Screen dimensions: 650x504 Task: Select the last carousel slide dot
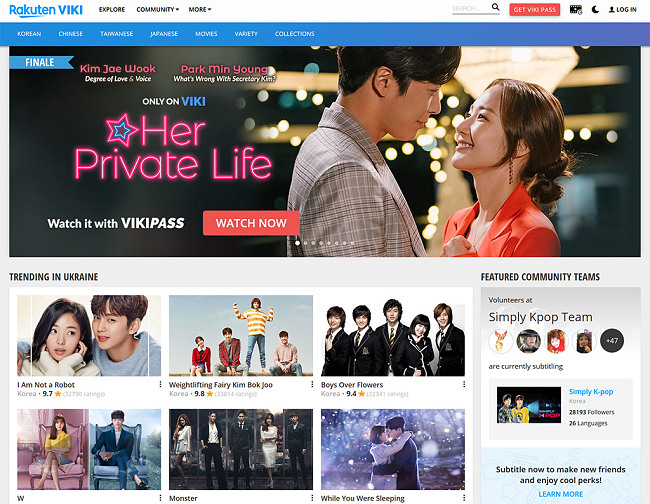point(352,243)
